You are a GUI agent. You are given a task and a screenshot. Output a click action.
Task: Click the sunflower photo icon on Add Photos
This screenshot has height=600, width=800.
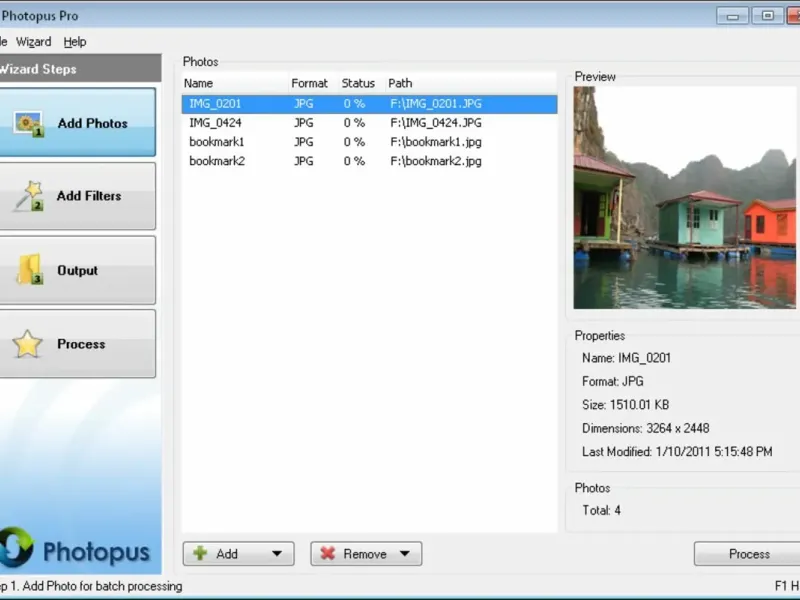tap(29, 124)
